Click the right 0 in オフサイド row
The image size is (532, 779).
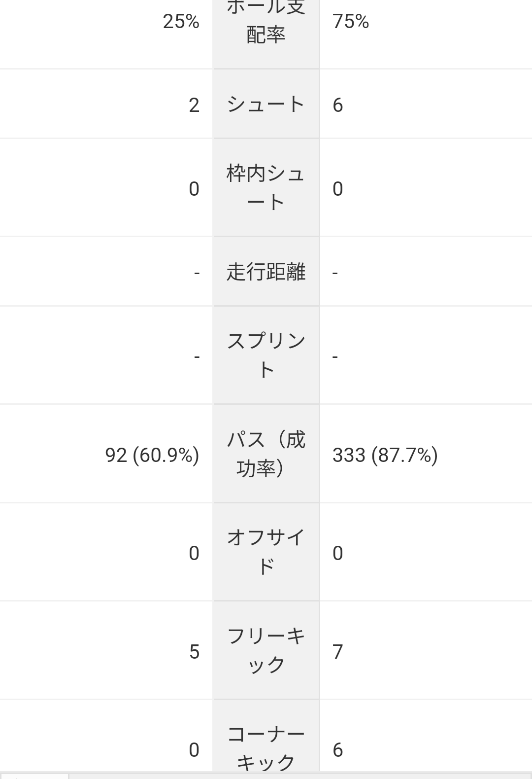pyautogui.click(x=337, y=553)
